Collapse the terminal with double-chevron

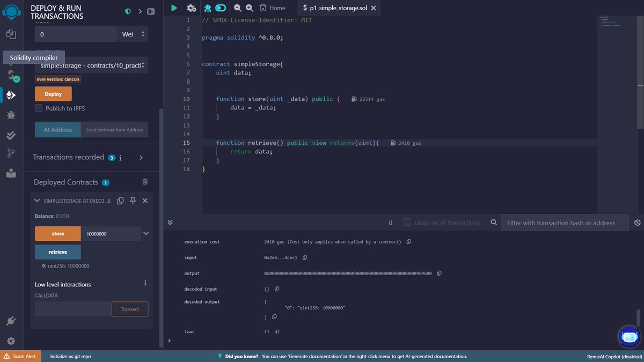[x=170, y=222]
